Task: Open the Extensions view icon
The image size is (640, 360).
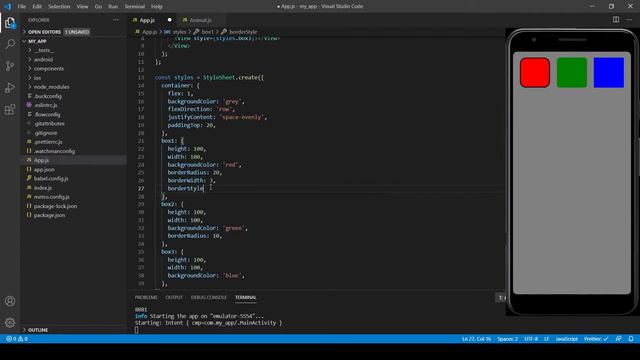Action: [x=10, y=109]
